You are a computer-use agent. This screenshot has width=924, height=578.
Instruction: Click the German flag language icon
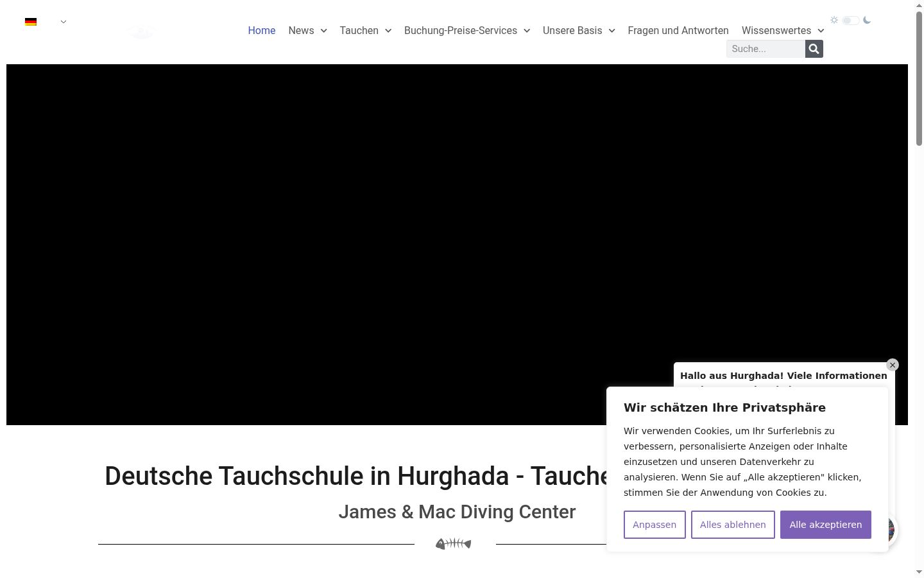[x=31, y=22]
